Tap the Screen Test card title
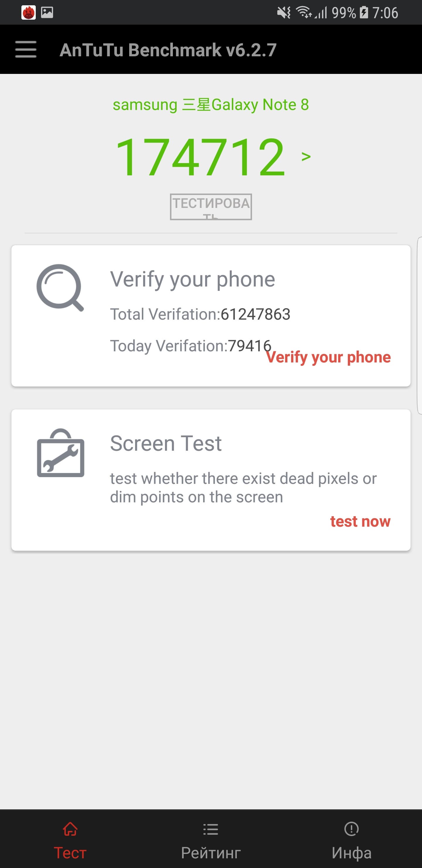Screen dimensions: 422x868 (166, 443)
